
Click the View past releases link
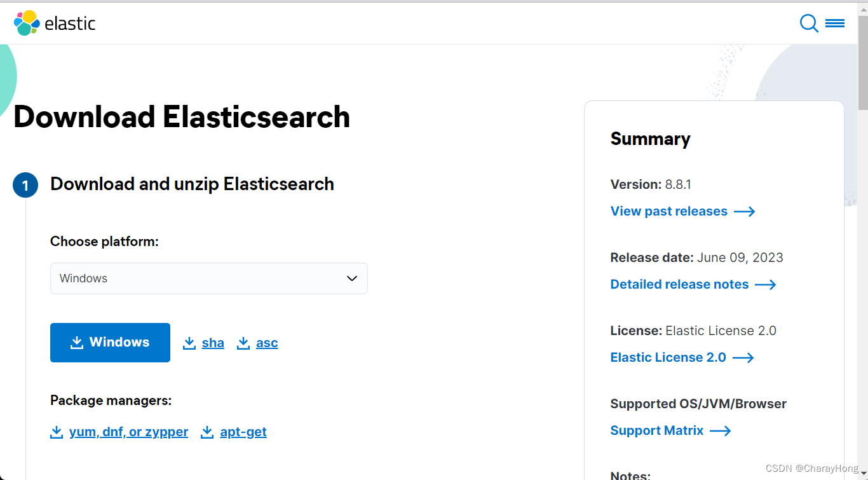click(668, 211)
